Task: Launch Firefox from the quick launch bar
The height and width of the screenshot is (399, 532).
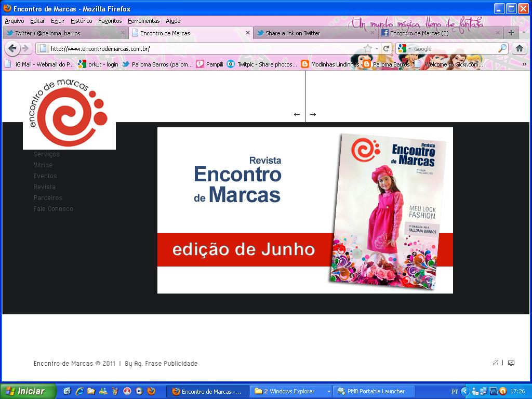Action: (151, 391)
